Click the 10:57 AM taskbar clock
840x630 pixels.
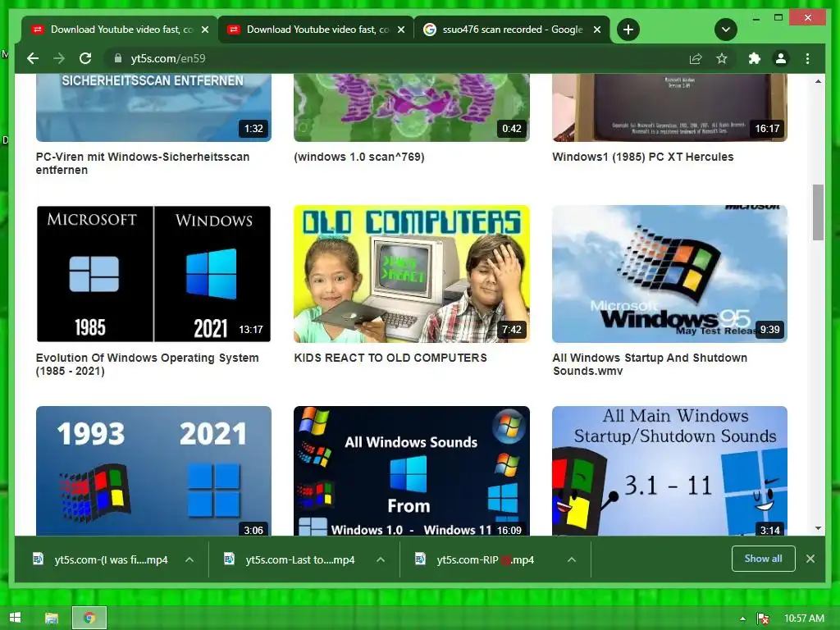tap(804, 619)
